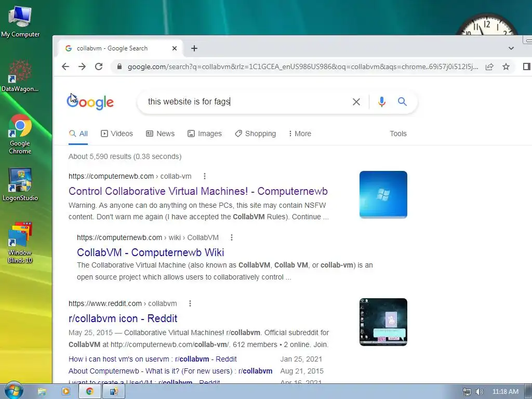Select the LogonStudio desktop shortcut
Screen dimensions: 532x399
[x=20, y=184]
